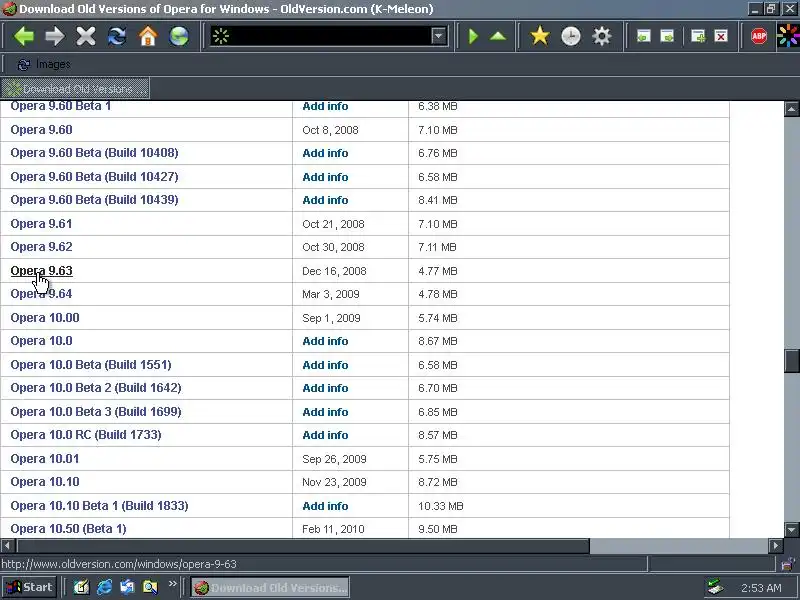This screenshot has height=600, width=800.
Task: Open Opera 9.60 Beta (Build 10439) link
Action: pyautogui.click(x=94, y=199)
